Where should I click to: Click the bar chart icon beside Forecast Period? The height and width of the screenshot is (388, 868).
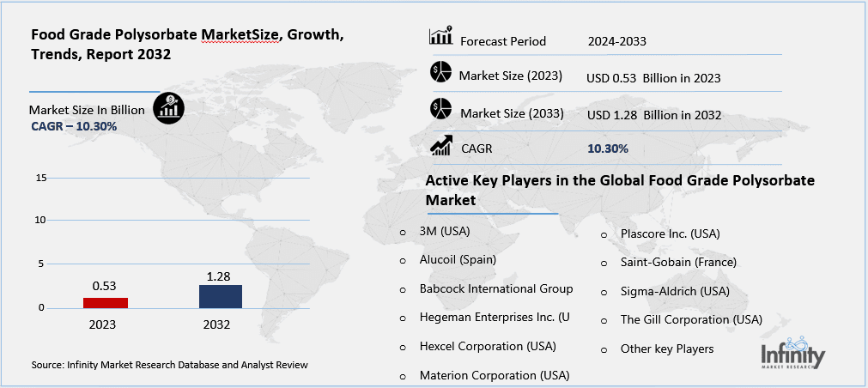point(441,35)
